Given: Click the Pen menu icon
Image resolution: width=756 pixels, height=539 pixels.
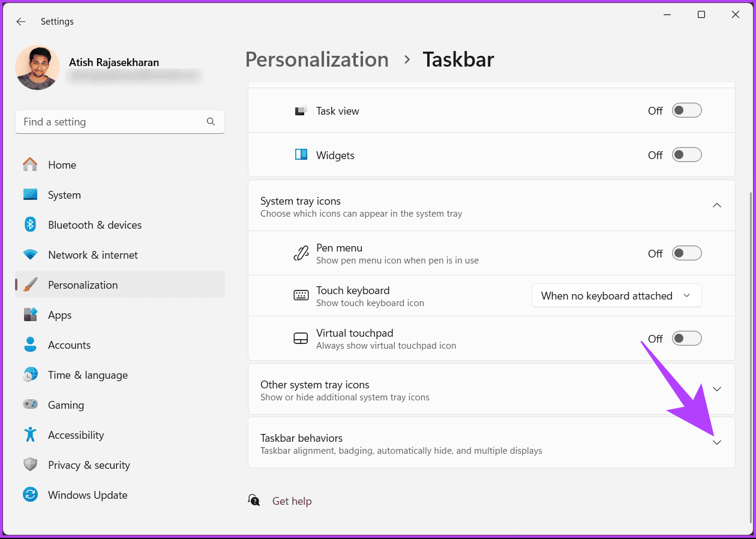Looking at the screenshot, I should coord(301,253).
